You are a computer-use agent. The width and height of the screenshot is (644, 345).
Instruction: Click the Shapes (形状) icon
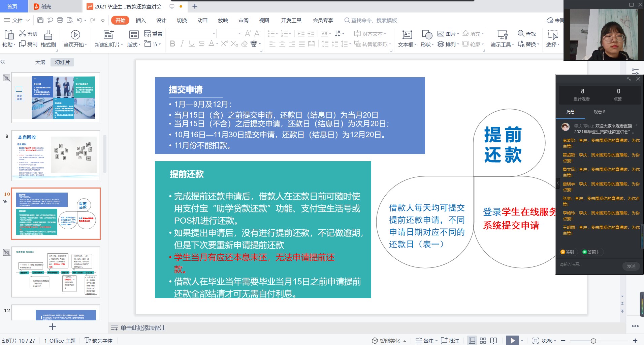427,34
